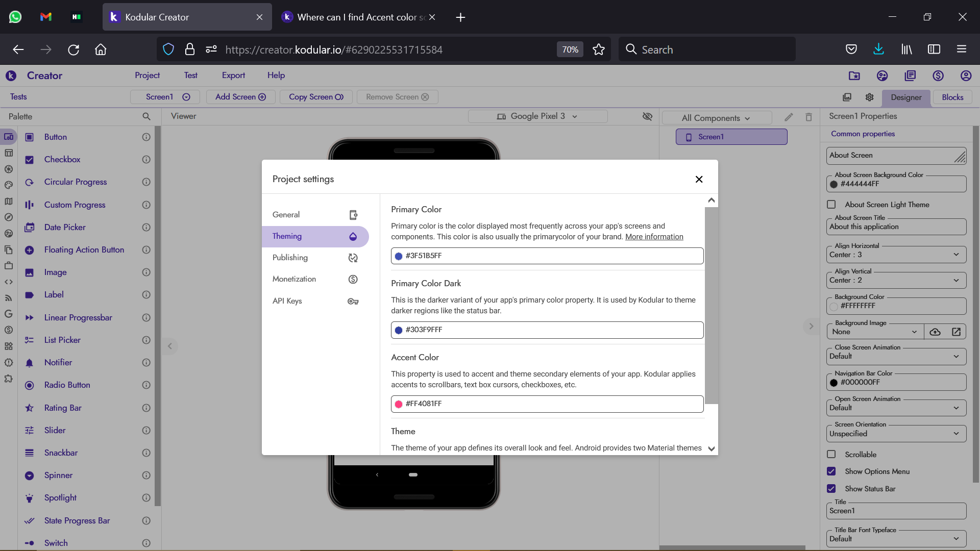The height and width of the screenshot is (551, 980).
Task: Open the Help menu
Action: coord(276,76)
